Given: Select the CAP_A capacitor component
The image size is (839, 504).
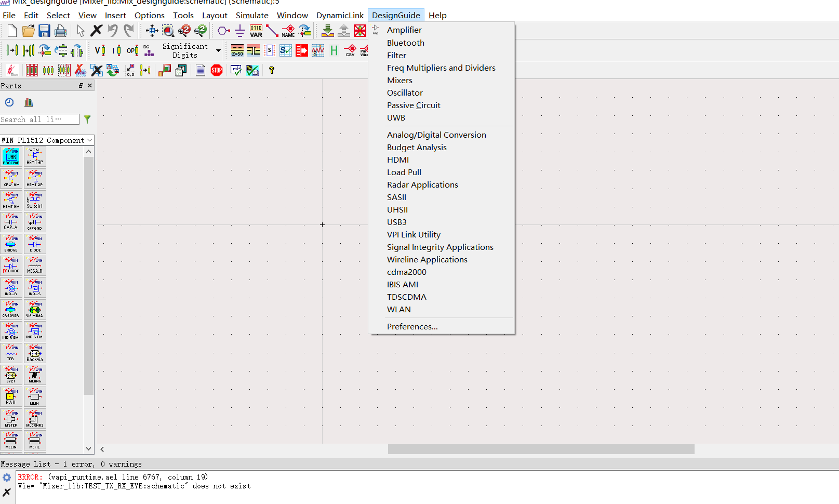Looking at the screenshot, I should (x=11, y=222).
